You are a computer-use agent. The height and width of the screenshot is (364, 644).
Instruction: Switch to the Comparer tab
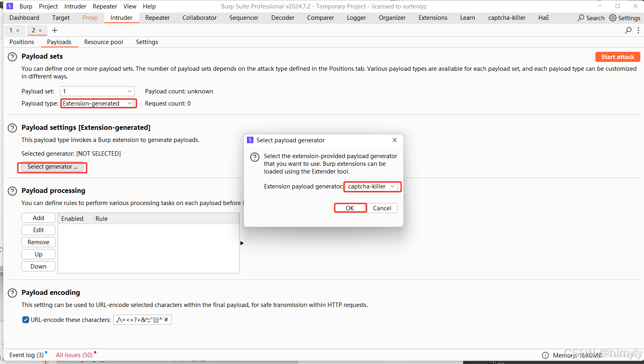coord(321,18)
